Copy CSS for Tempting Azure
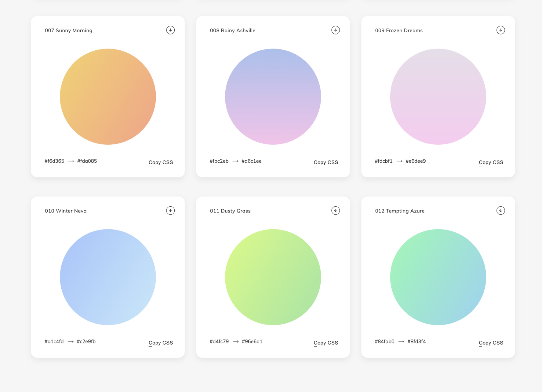The width and height of the screenshot is (542, 392). pyautogui.click(x=491, y=343)
